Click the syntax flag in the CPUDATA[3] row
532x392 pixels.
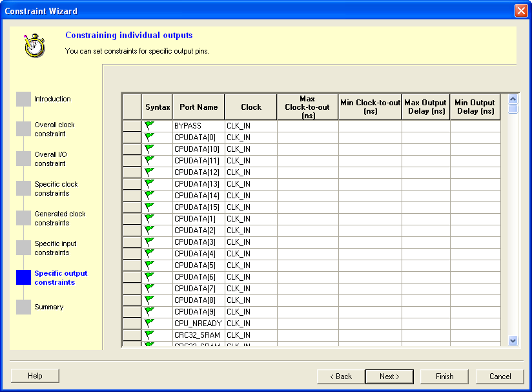click(149, 242)
